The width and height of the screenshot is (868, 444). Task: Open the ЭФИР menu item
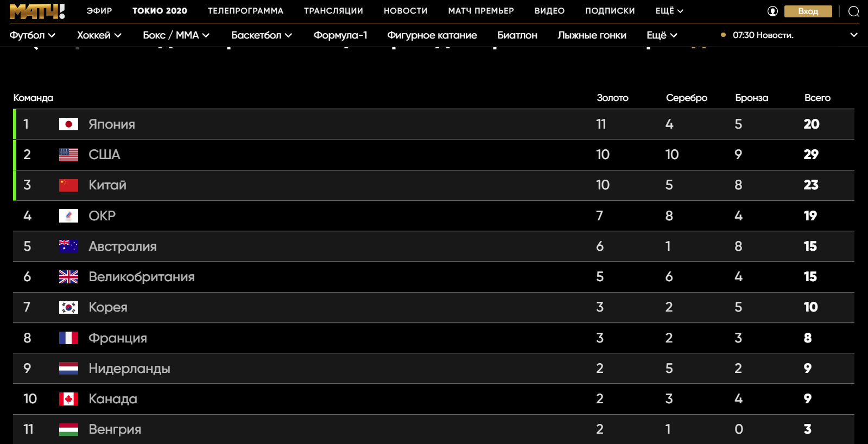[99, 11]
